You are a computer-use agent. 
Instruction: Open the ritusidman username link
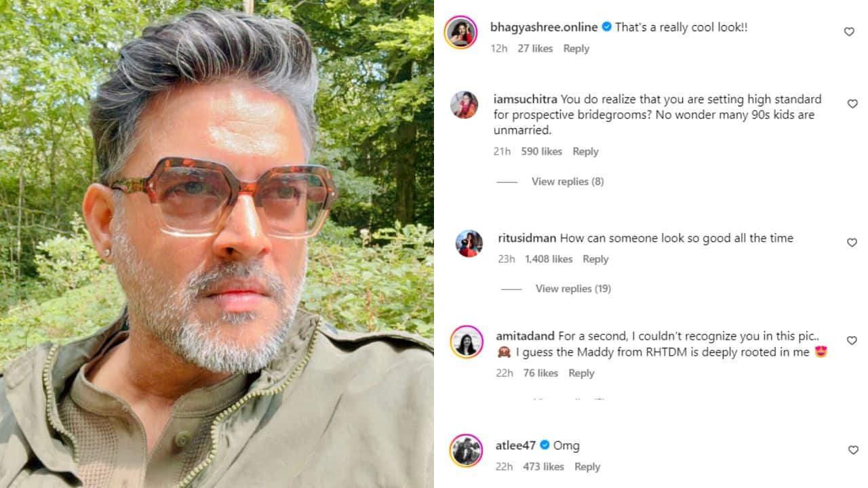tap(527, 238)
